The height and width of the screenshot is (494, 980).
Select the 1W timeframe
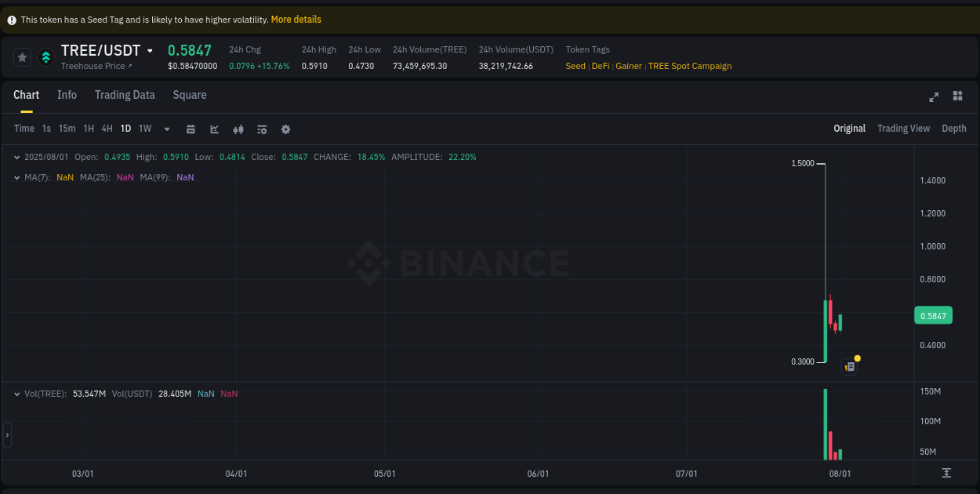(144, 128)
